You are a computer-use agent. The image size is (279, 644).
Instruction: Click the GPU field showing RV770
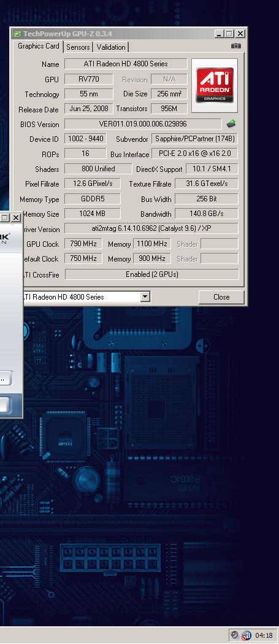click(89, 79)
